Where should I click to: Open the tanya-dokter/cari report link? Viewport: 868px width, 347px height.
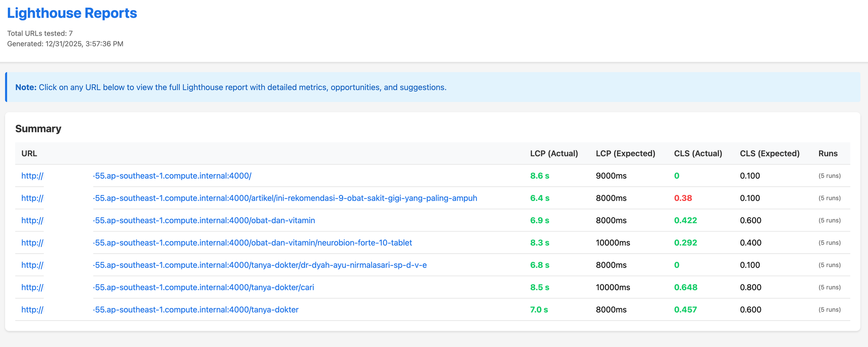click(x=203, y=288)
